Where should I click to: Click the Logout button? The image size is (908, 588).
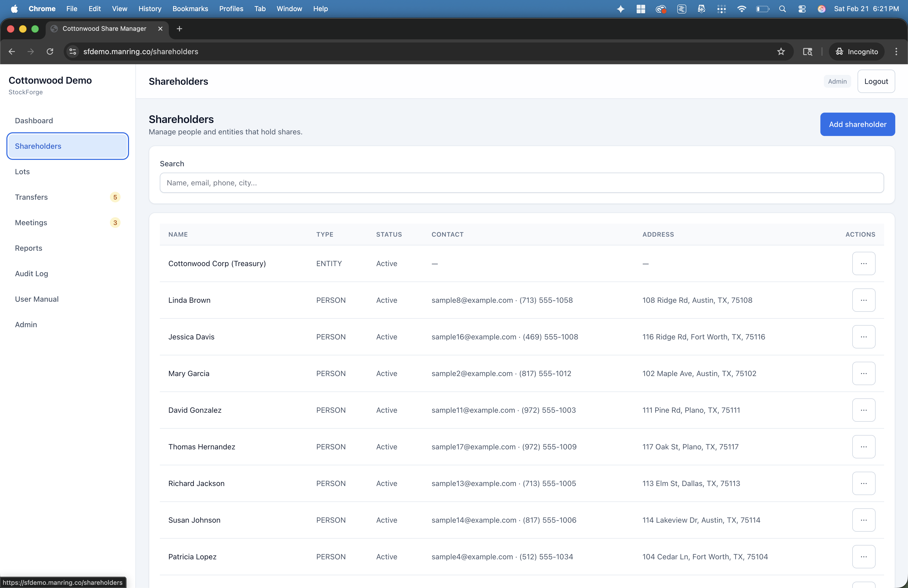point(876,81)
